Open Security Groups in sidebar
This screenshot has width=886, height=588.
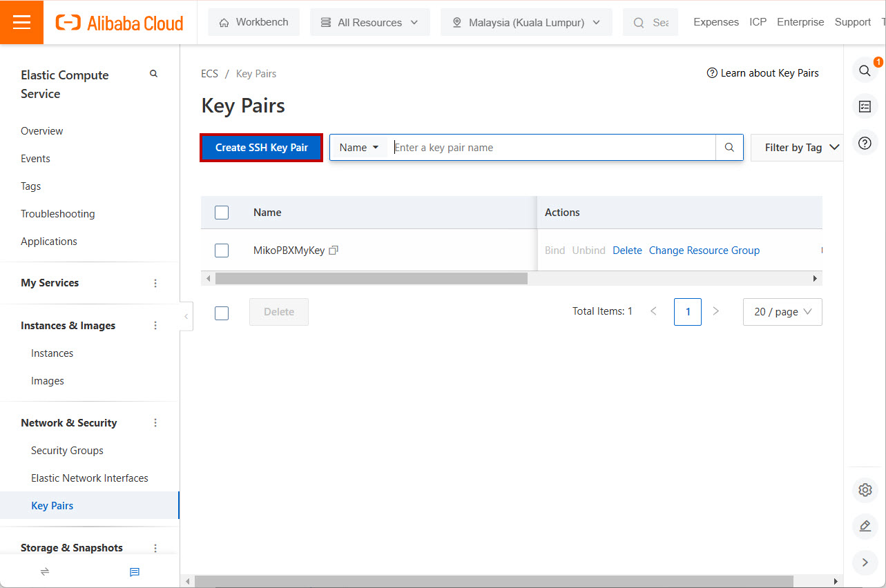67,451
